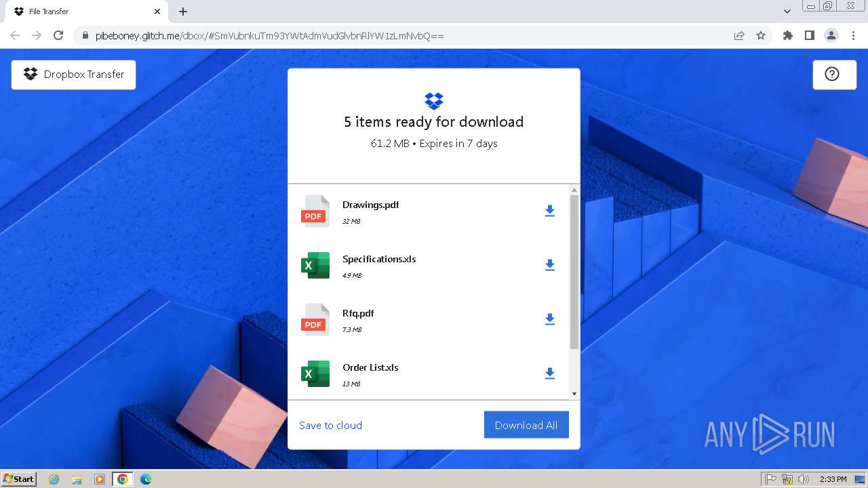
Task: Click the '61.2 MB • Expires in 7 days' text
Action: coord(434,144)
